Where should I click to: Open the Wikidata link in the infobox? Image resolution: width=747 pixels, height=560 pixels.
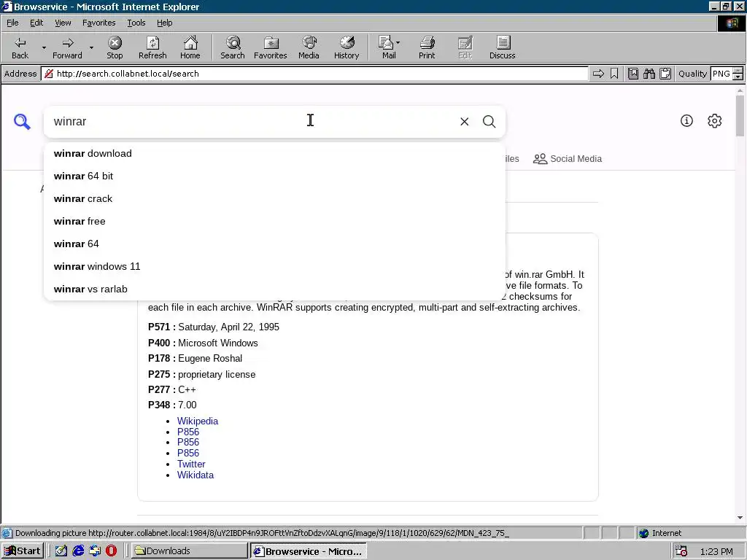point(196,475)
